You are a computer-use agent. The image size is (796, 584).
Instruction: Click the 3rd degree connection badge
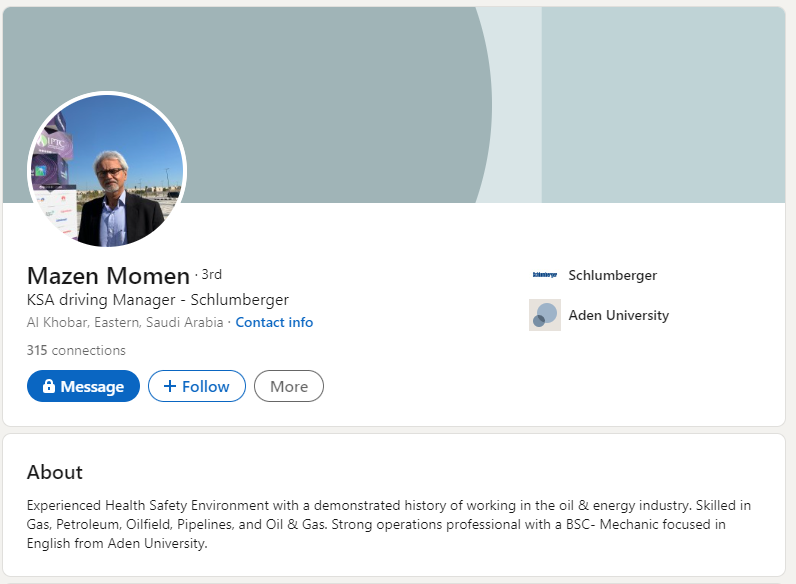(212, 274)
